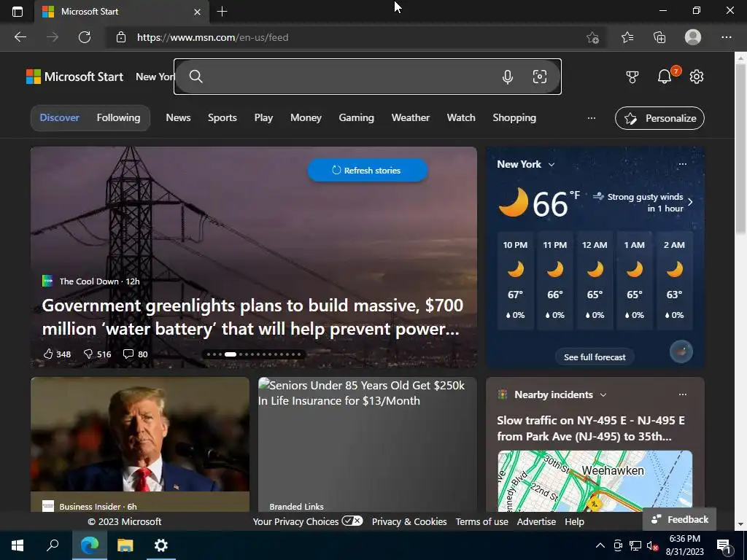
Task: Open notifications bell with 7 alerts
Action: point(665,76)
